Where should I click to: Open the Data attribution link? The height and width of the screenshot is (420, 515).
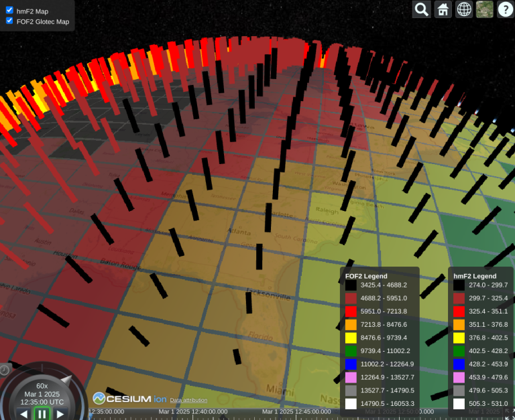coord(188,400)
